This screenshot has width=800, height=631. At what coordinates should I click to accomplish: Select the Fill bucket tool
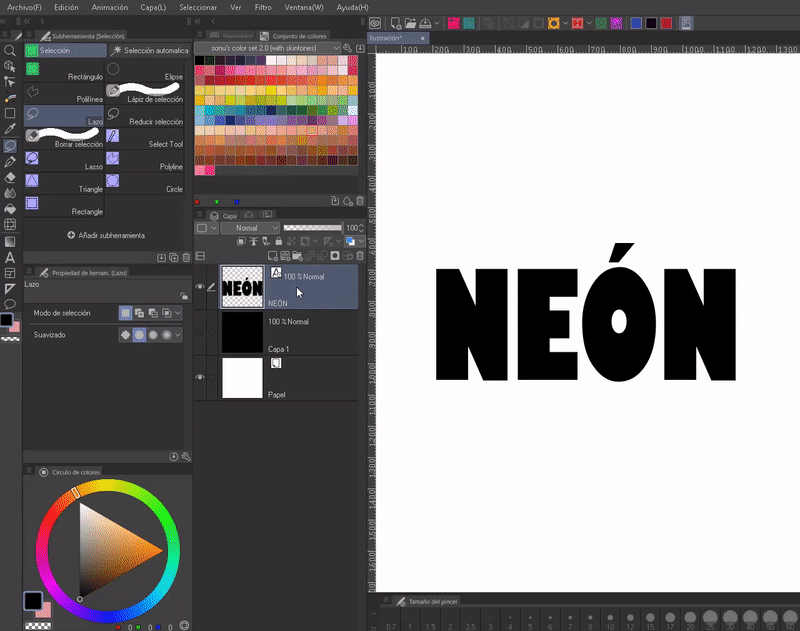pyautogui.click(x=10, y=209)
